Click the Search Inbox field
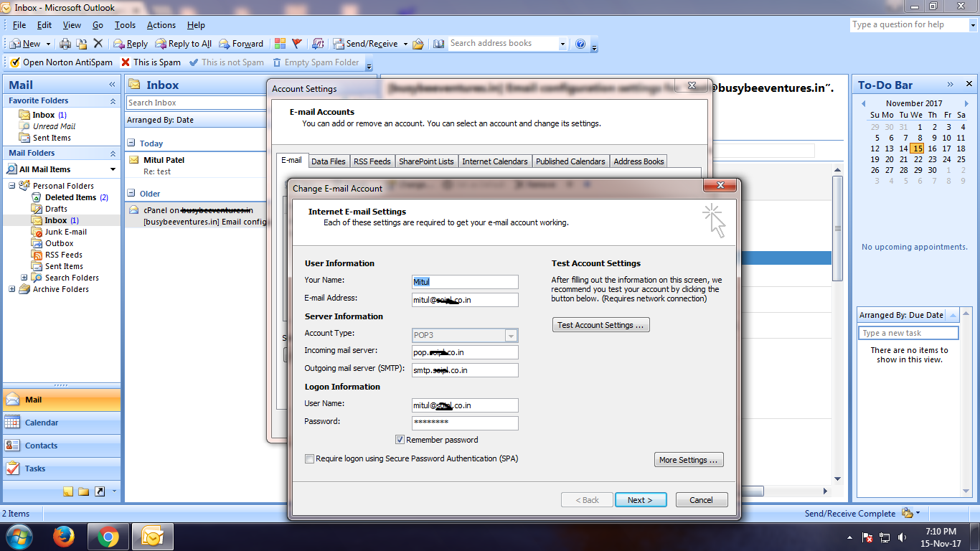The width and height of the screenshot is (980, 551). 196,103
